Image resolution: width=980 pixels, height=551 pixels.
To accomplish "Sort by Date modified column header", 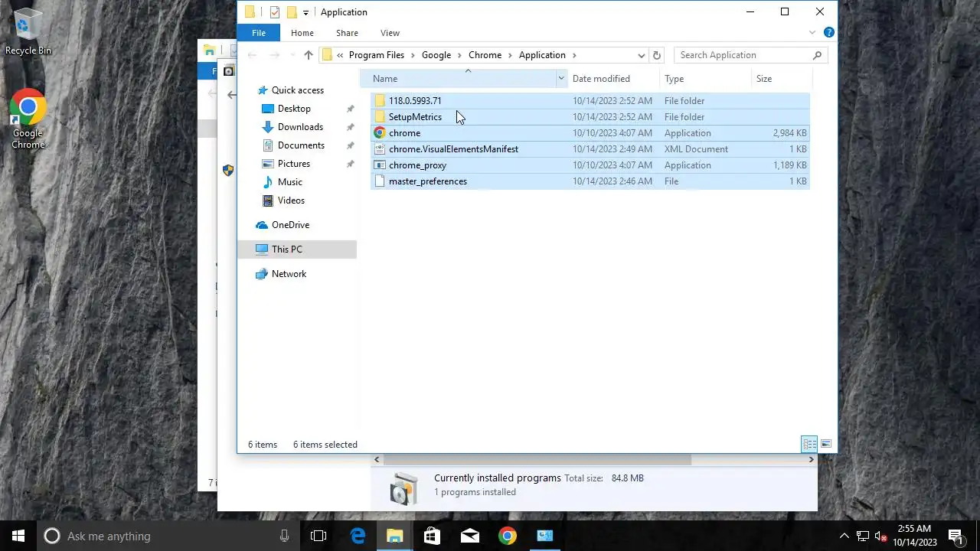I will (612, 79).
